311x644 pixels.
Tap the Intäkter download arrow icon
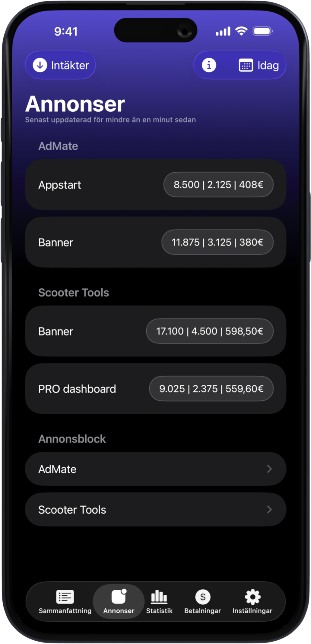point(40,65)
